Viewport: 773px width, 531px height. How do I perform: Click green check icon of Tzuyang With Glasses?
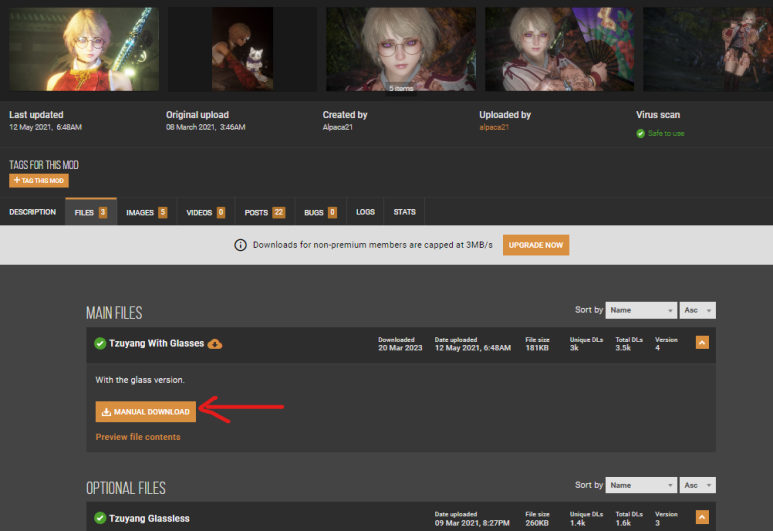coord(100,343)
